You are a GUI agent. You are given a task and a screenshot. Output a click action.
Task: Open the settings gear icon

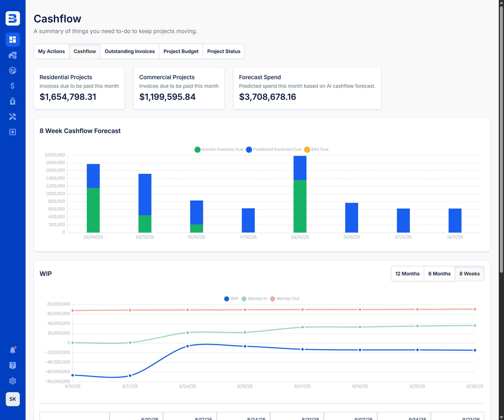[12, 381]
